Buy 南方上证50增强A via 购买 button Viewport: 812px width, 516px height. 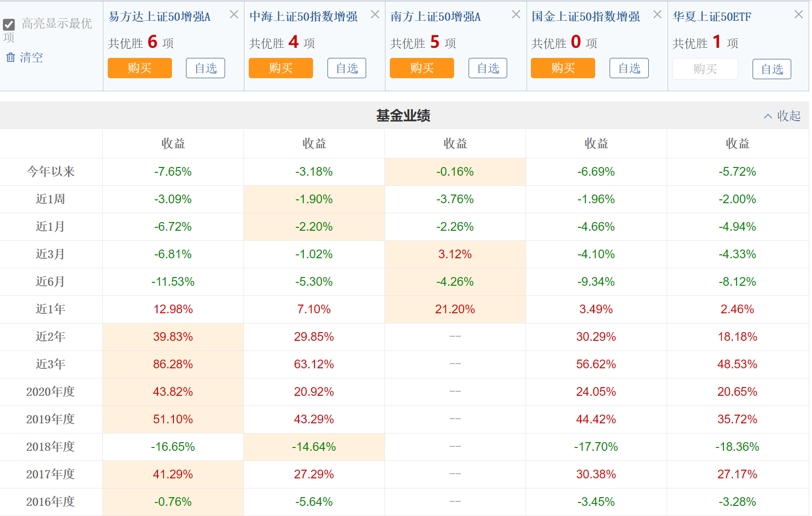(x=422, y=68)
